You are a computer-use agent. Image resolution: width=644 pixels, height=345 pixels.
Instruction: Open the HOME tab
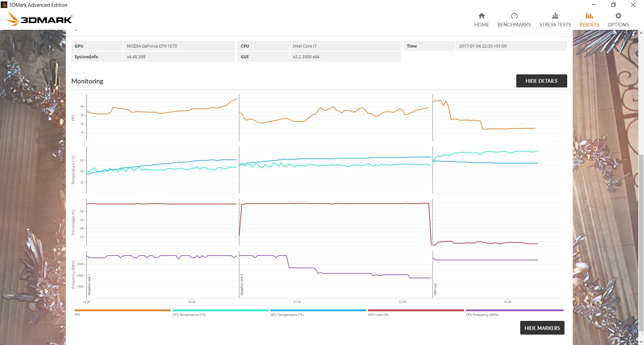(x=481, y=20)
